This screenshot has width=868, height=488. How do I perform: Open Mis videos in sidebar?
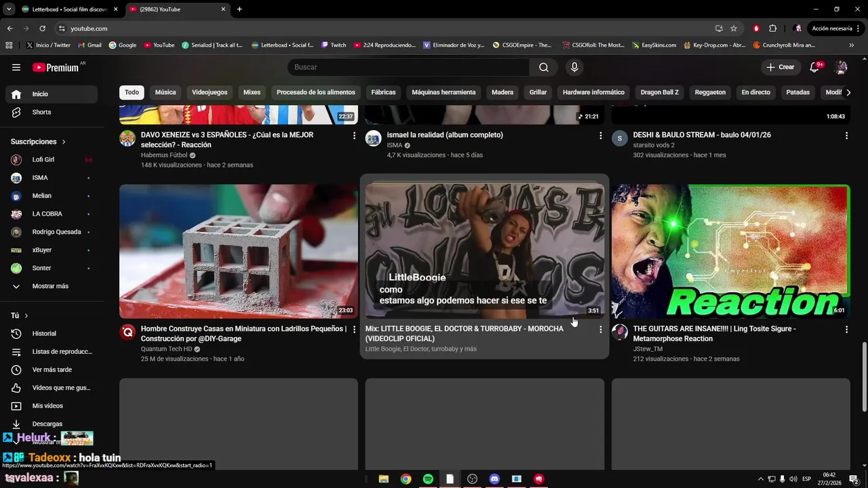52,406
